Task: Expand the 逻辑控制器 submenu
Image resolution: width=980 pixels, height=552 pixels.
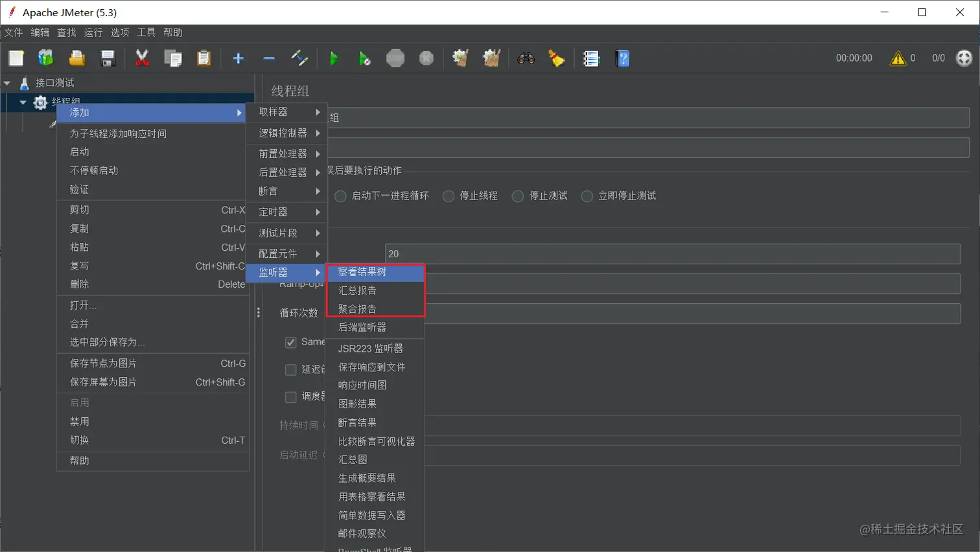Action: [286, 133]
